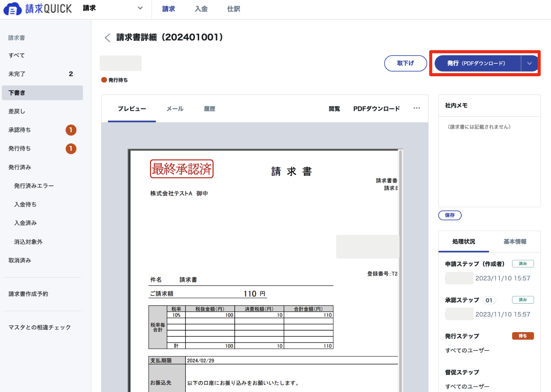This screenshot has width=551, height=392.
Task: Click 発行 (PDFダウンロード) button
Action: (x=478, y=63)
